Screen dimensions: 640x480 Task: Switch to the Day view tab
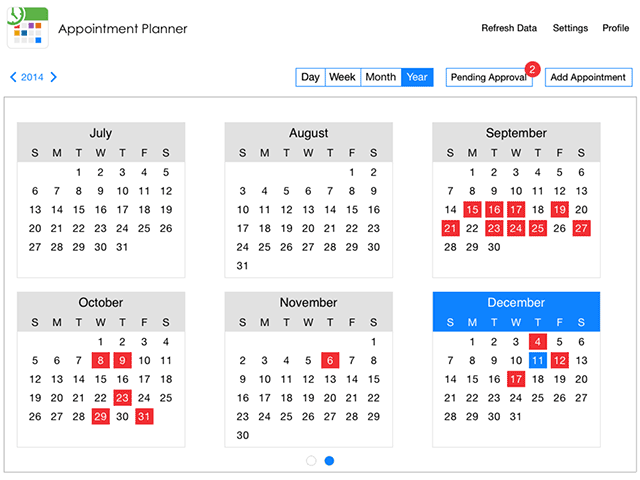point(310,77)
